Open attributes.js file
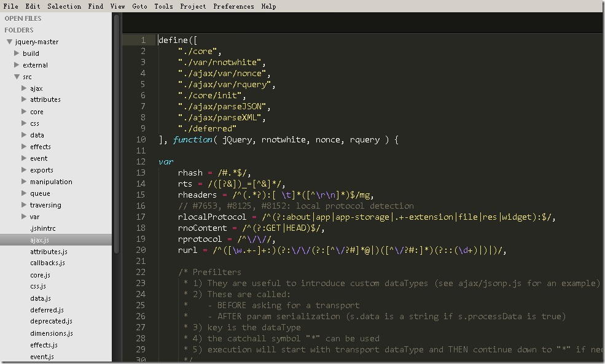Image resolution: width=605 pixels, height=364 pixels. point(49,252)
